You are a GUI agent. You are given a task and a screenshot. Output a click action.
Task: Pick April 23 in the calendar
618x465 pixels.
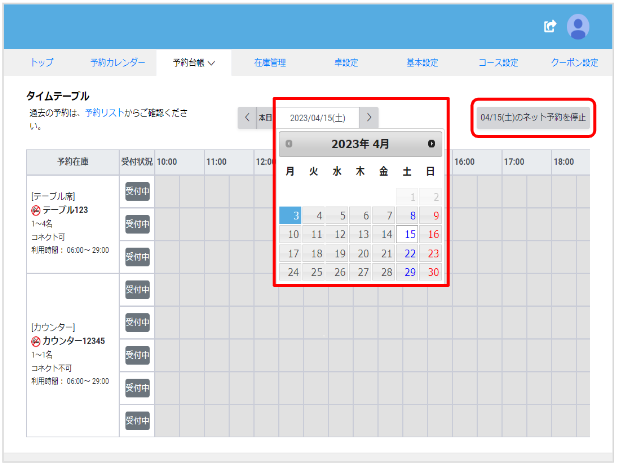tap(431, 253)
